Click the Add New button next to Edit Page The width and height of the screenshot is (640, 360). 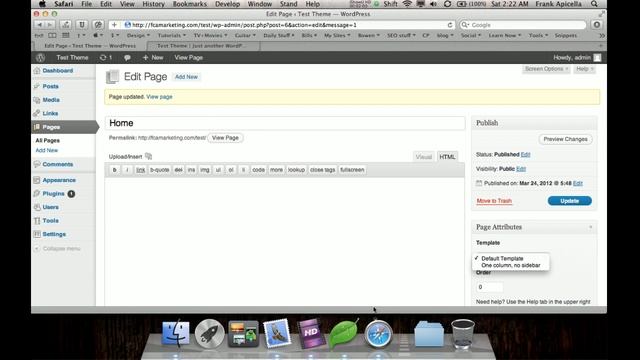click(x=186, y=77)
